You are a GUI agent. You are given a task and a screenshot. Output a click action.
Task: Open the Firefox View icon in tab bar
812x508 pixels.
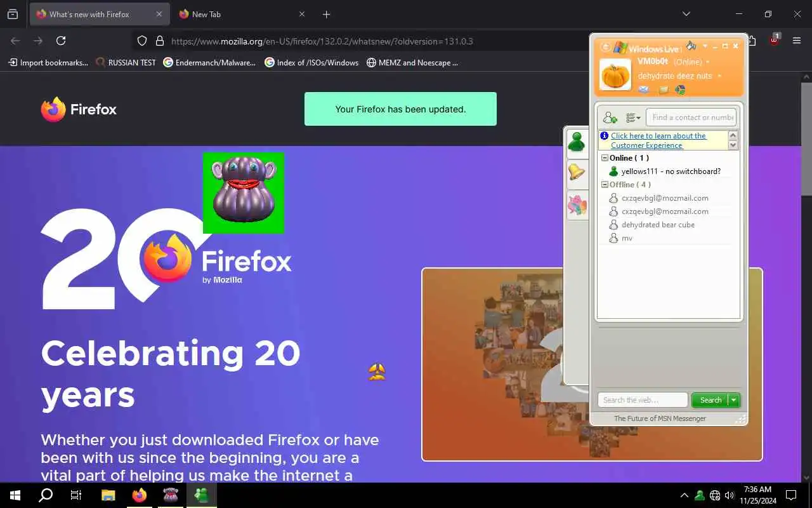(13, 14)
